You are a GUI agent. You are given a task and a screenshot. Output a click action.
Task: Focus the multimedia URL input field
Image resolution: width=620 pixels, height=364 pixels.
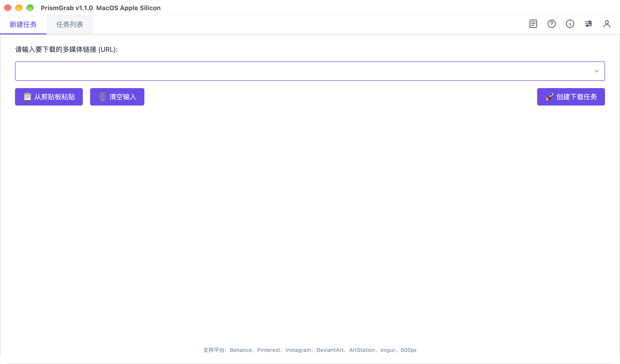tap(310, 71)
